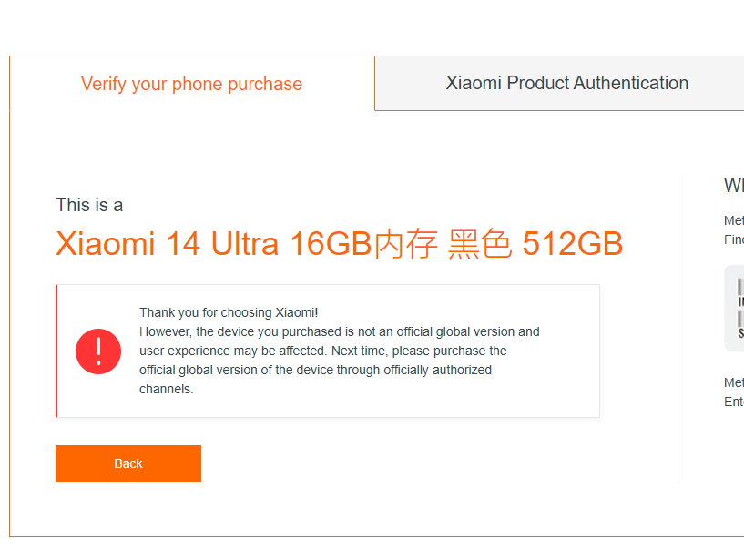
Task: Click the vertical divider beside the right panel
Action: point(678,328)
